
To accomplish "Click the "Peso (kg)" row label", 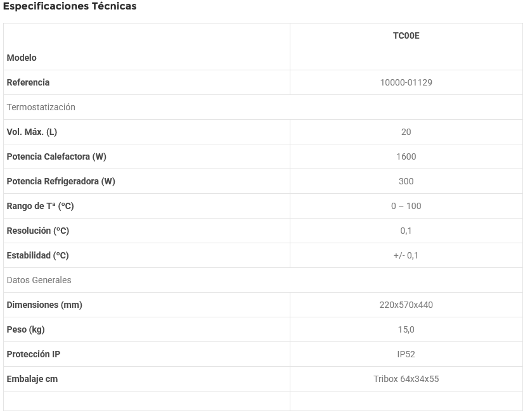I will pyautogui.click(x=25, y=329).
